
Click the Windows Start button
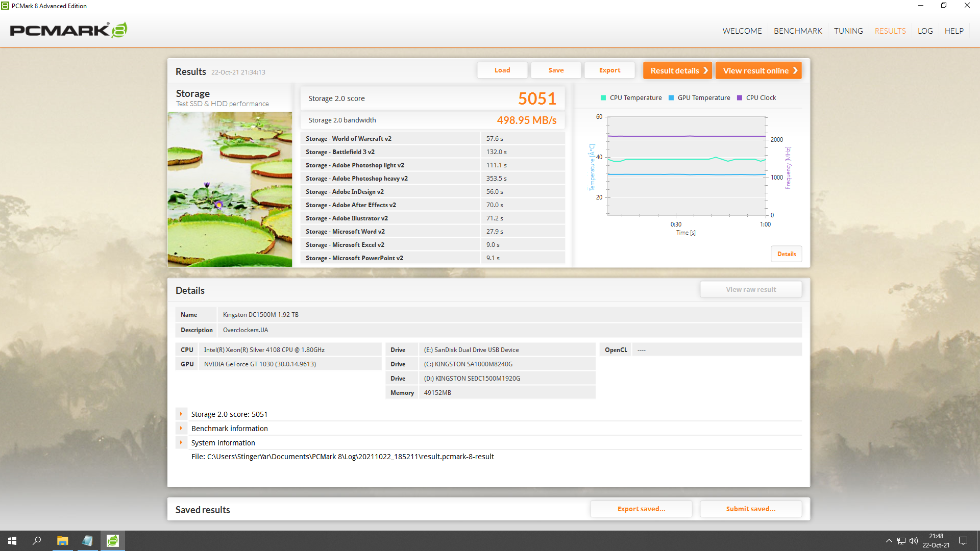pyautogui.click(x=12, y=541)
